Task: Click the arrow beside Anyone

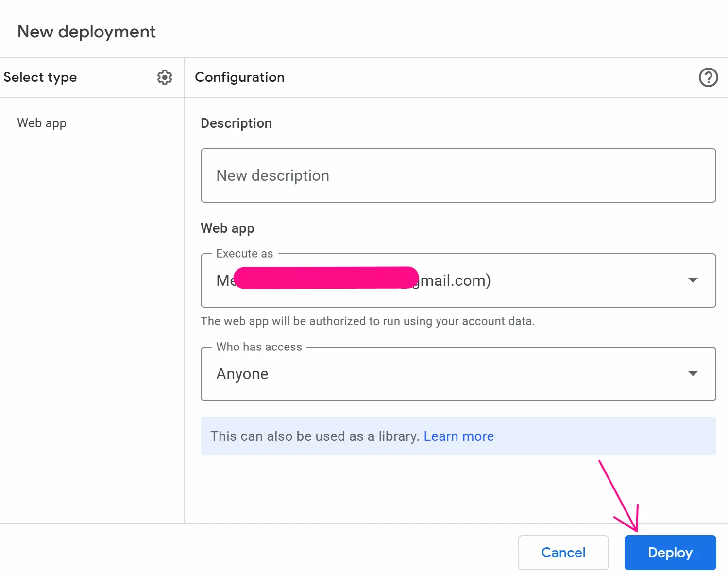Action: click(693, 374)
